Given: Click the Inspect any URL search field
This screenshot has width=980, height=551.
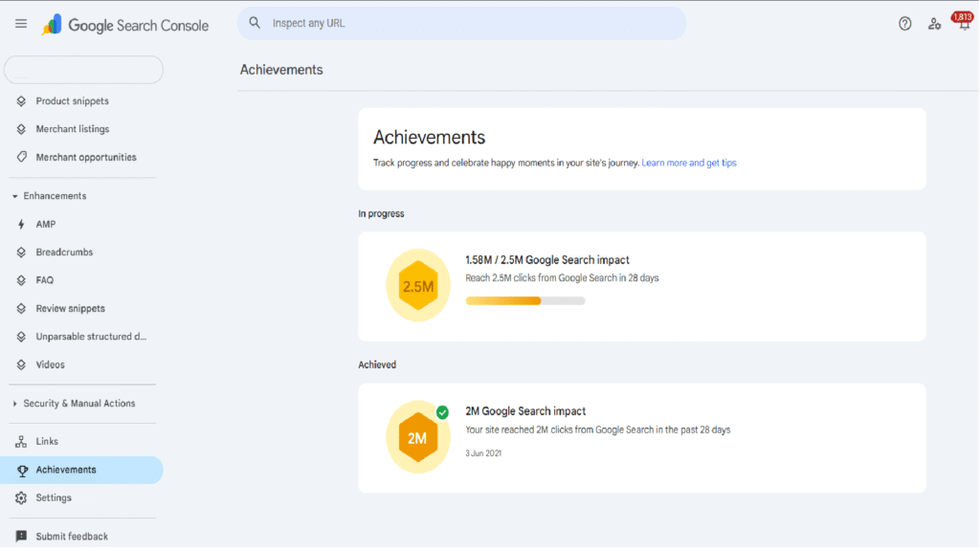Looking at the screenshot, I should [461, 24].
